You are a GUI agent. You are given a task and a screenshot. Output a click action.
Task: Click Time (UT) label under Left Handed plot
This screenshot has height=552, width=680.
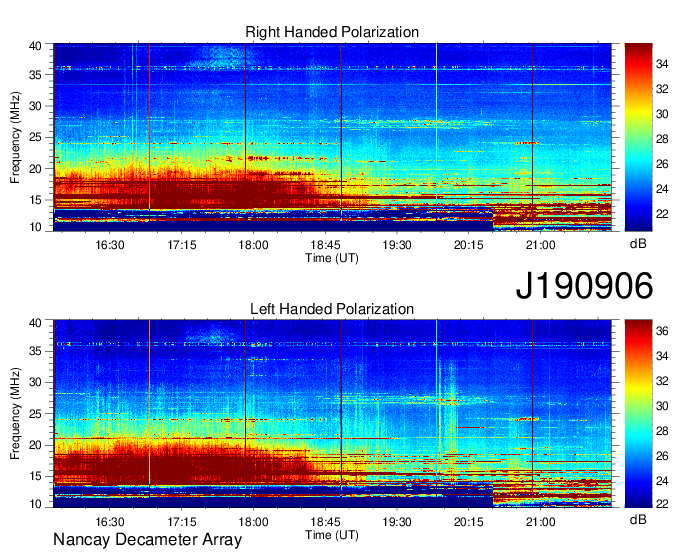pyautogui.click(x=332, y=535)
